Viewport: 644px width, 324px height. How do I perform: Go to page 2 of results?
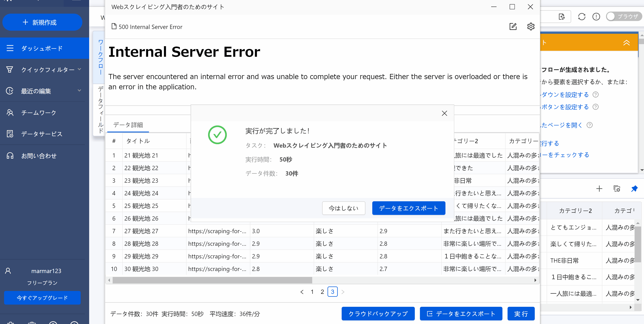(x=322, y=292)
